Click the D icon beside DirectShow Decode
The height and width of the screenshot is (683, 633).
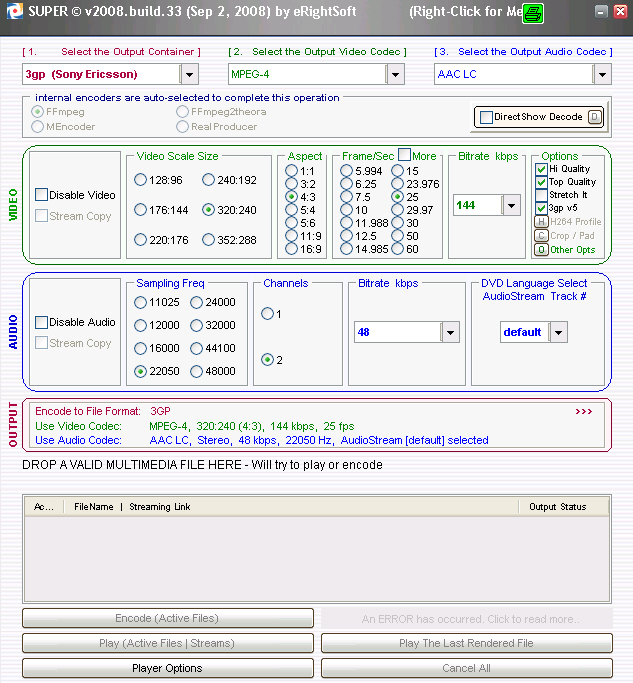point(595,117)
